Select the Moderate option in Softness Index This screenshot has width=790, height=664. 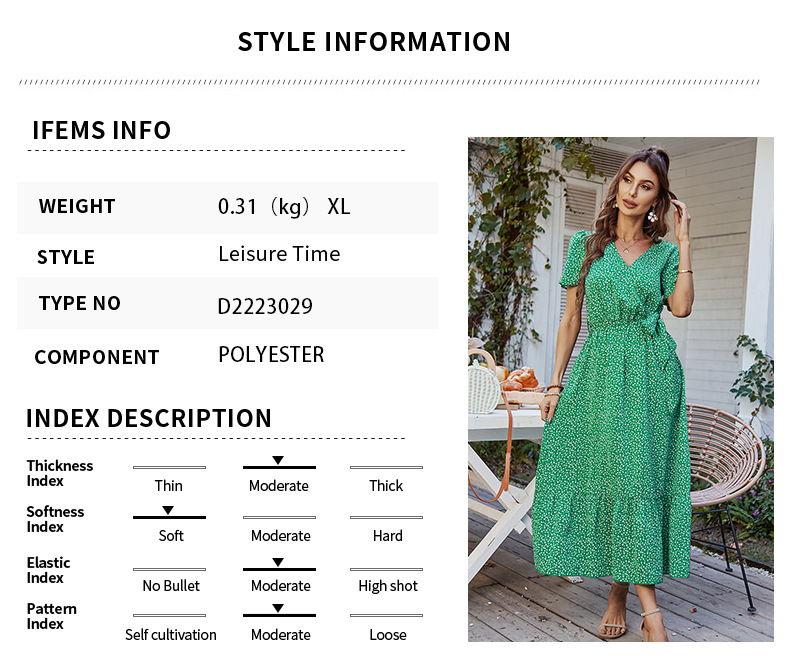pos(281,536)
